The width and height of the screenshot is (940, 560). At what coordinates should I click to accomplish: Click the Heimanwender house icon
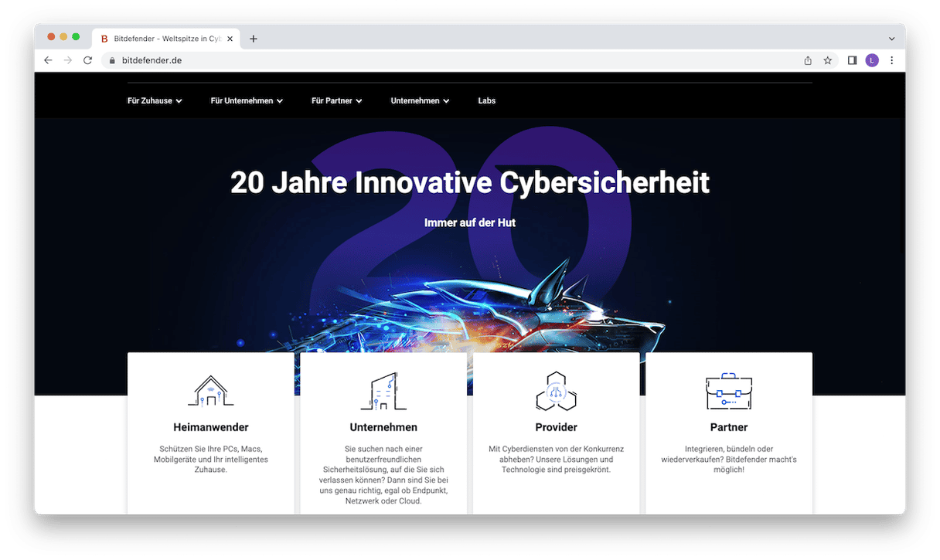point(210,391)
